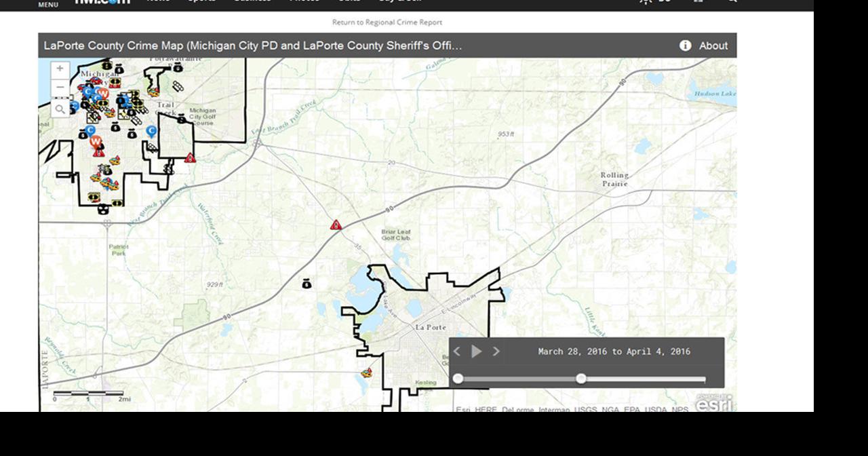Click the Patriot Park map label

tap(118, 250)
